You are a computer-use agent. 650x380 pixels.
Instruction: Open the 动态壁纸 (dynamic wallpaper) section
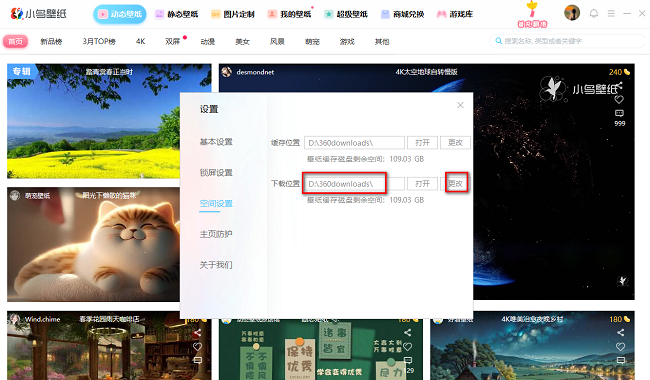click(x=120, y=14)
